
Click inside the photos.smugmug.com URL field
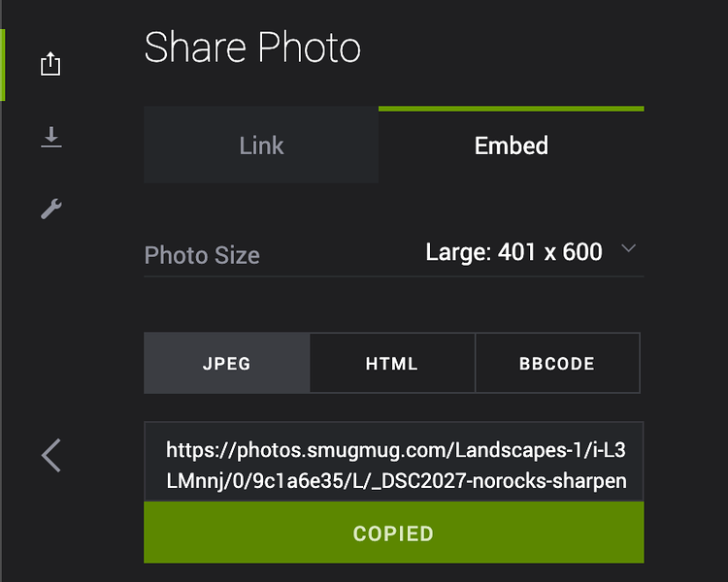(x=394, y=462)
